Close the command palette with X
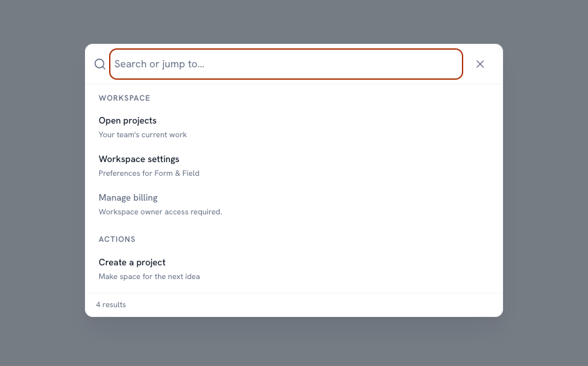 (480, 64)
